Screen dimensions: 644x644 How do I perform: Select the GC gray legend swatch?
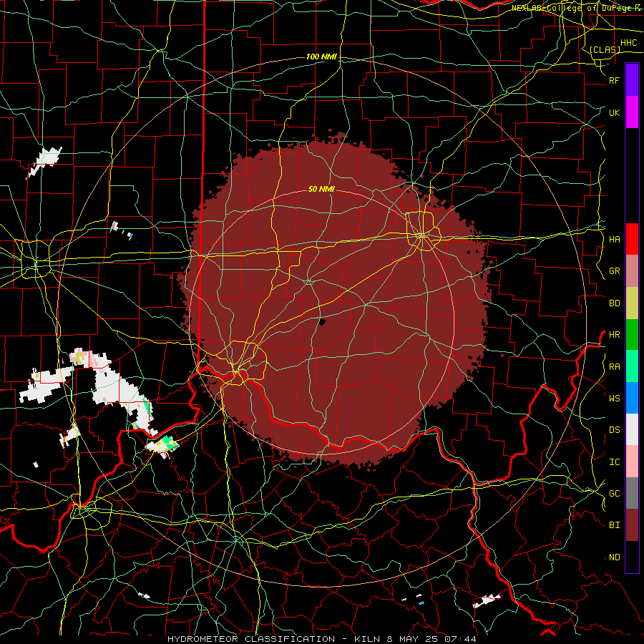point(632,493)
